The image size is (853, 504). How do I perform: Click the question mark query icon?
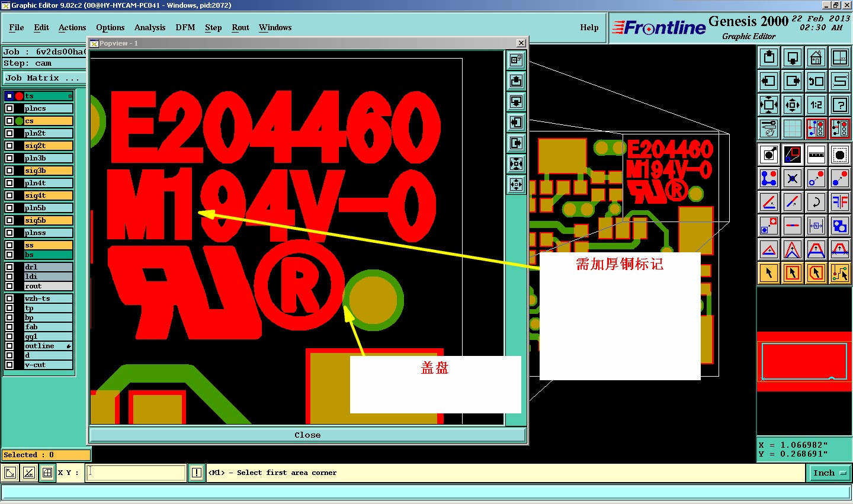point(840,105)
